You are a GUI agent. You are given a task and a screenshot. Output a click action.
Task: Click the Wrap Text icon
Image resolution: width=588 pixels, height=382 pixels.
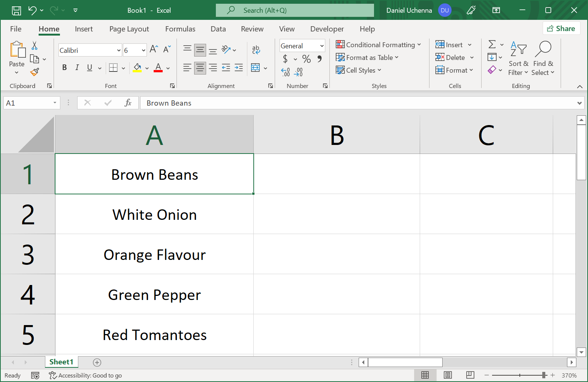point(256,49)
